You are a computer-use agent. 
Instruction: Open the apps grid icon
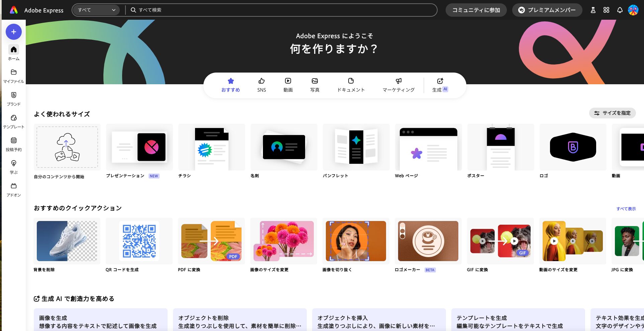click(x=606, y=10)
